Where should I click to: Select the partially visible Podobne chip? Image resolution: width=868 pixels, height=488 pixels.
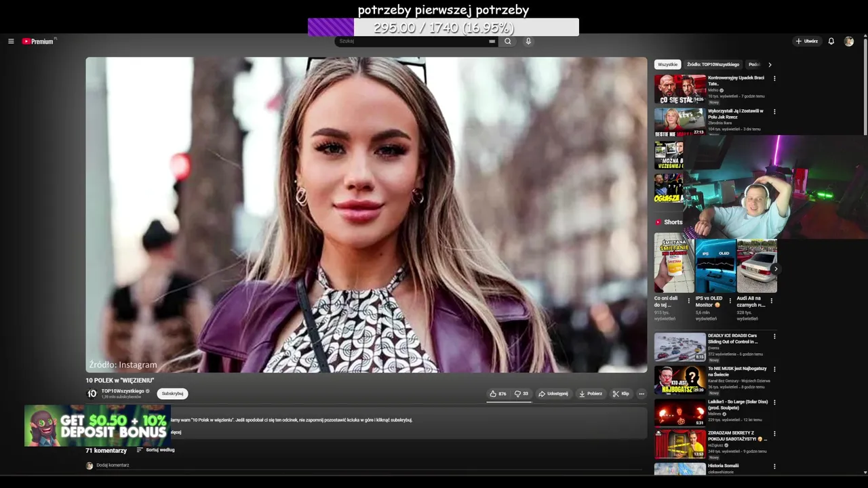(x=753, y=64)
